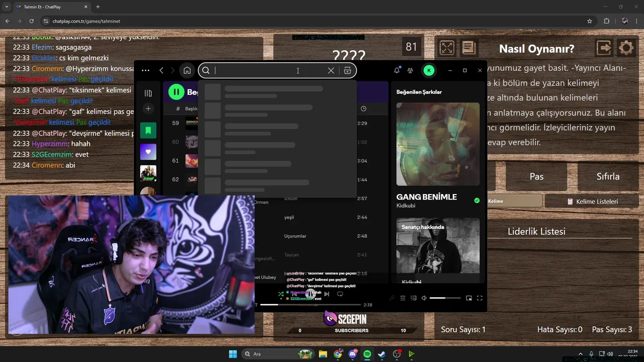Go back in Spotify navigation

point(162,70)
